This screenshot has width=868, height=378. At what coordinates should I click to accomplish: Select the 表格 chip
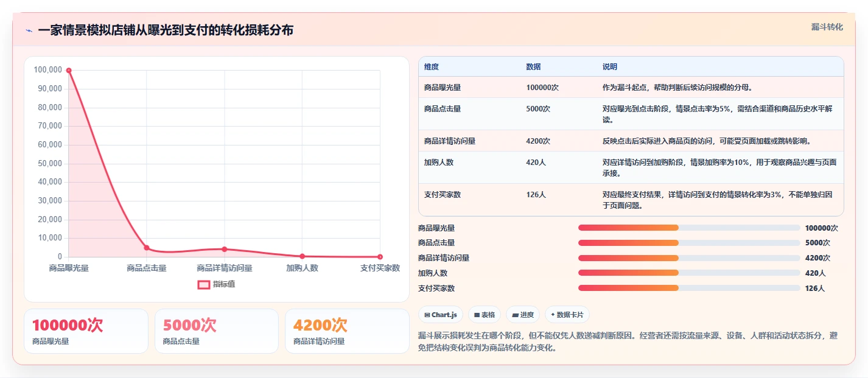(x=485, y=315)
